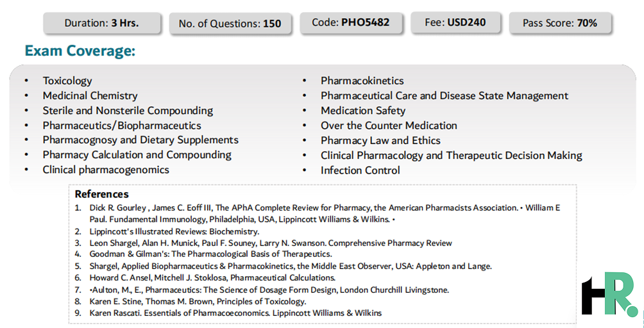Select the Pass Score 70% box
The image size is (644, 328).
(x=560, y=23)
